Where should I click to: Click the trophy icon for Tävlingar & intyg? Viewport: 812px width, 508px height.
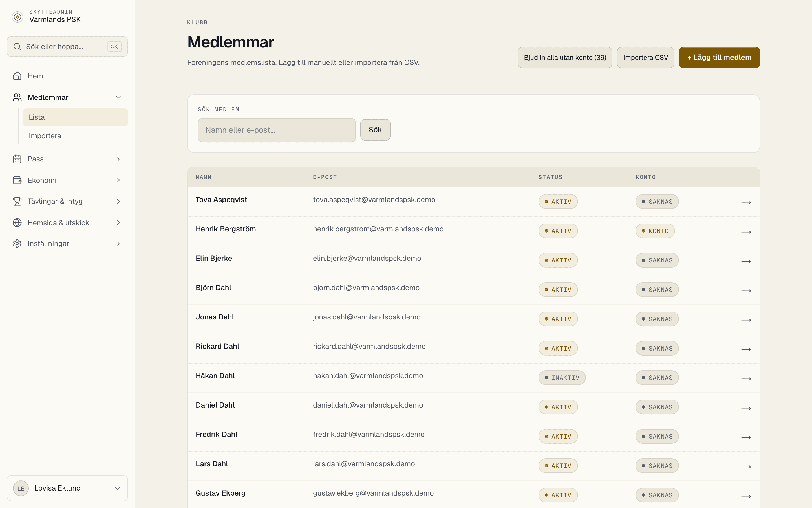[17, 201]
